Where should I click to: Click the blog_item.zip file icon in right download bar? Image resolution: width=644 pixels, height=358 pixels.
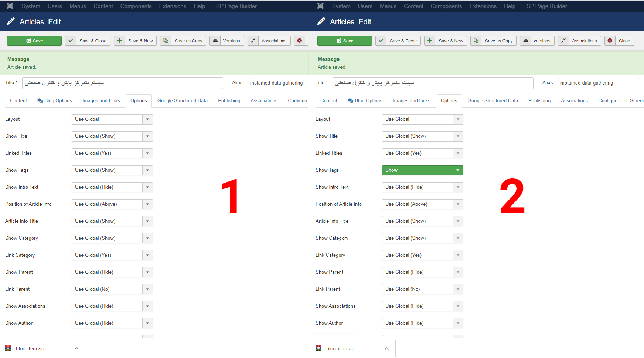(318, 348)
